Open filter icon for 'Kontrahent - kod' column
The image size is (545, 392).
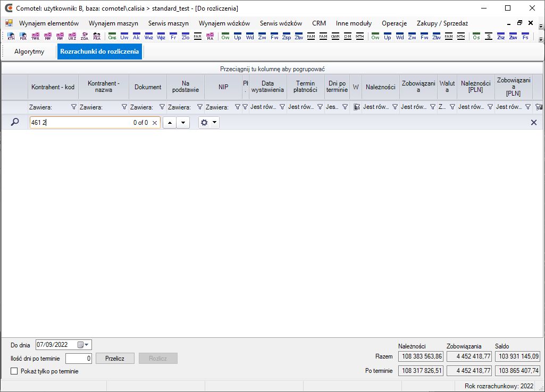pyautogui.click(x=73, y=107)
